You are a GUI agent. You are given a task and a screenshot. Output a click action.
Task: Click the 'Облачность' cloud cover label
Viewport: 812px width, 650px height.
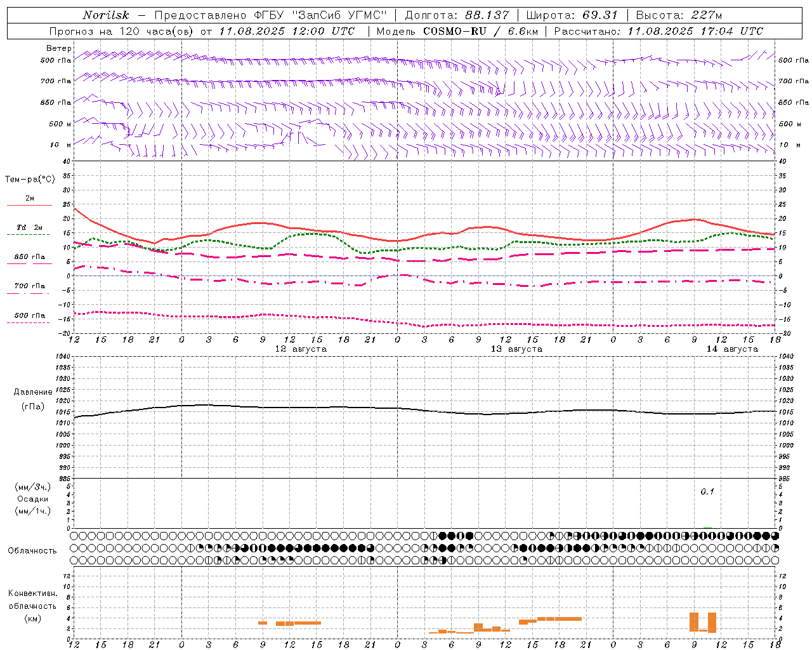click(32, 551)
